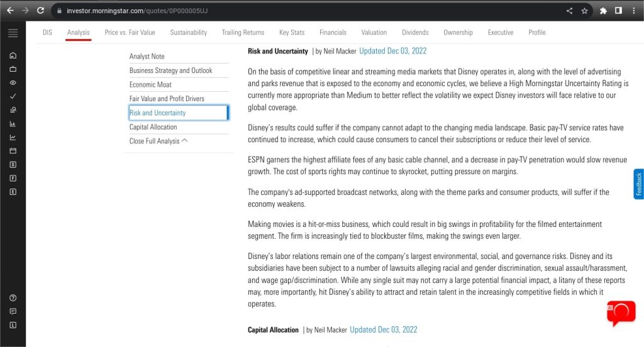
Task: Open the portfolio briefcase icon in the sidebar
Action: pos(13,69)
